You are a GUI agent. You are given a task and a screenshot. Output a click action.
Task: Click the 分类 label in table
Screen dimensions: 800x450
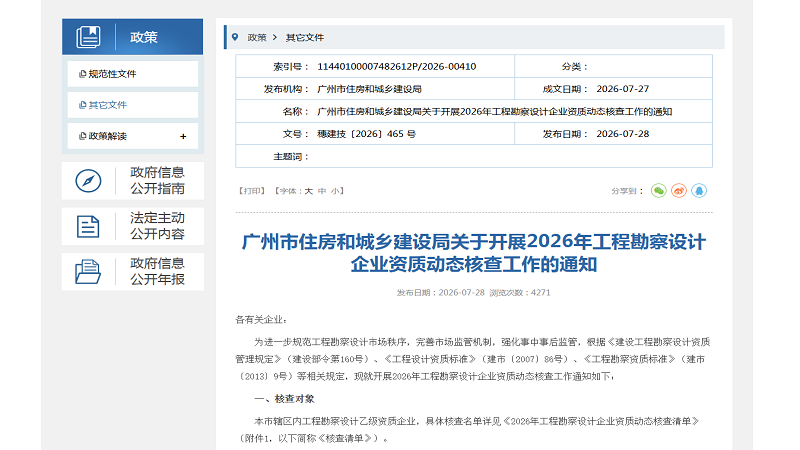pos(575,66)
